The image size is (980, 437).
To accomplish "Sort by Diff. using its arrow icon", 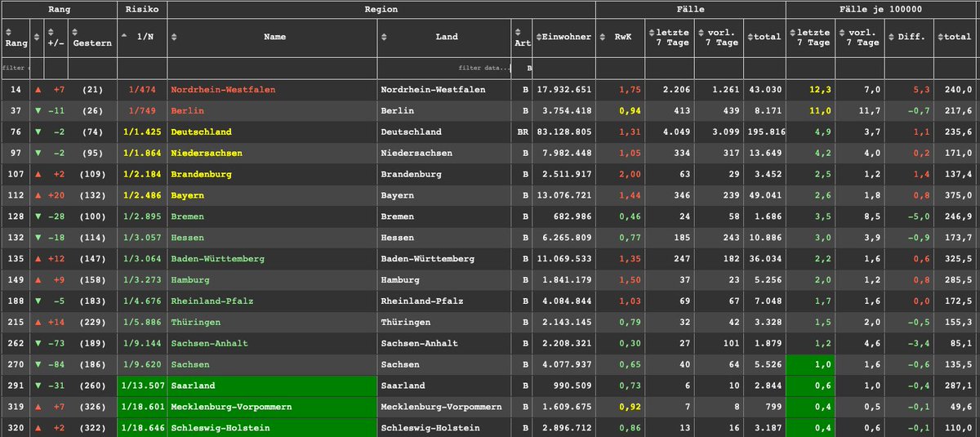I will (x=891, y=37).
